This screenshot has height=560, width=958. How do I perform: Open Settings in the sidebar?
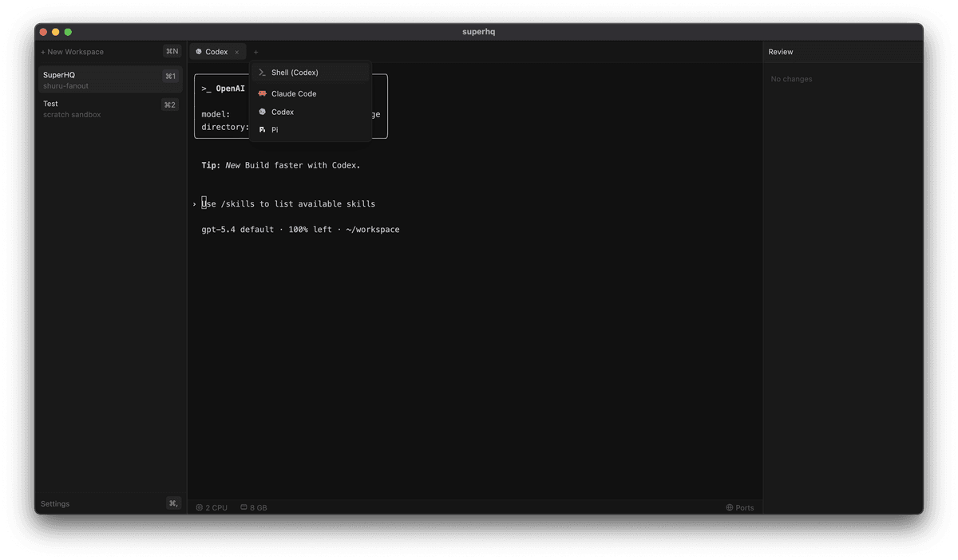pos(55,504)
